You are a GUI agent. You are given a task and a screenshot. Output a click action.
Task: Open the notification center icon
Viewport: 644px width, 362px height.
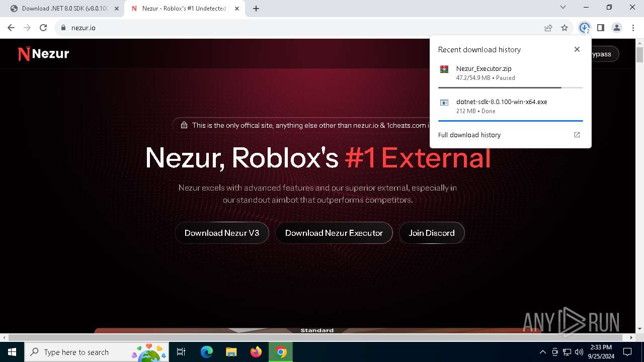[x=627, y=352]
